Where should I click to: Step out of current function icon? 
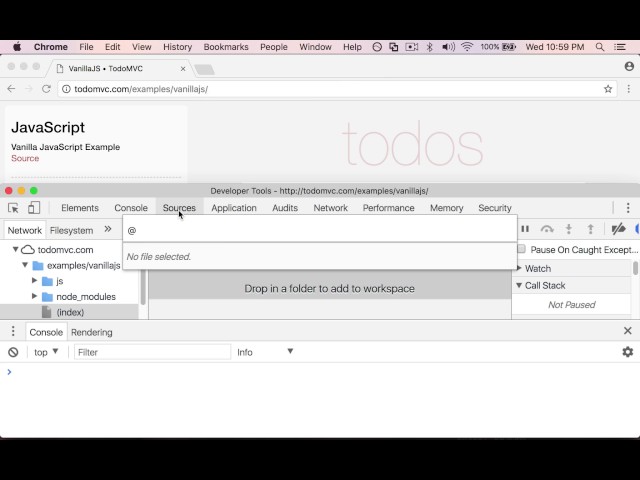coord(590,229)
